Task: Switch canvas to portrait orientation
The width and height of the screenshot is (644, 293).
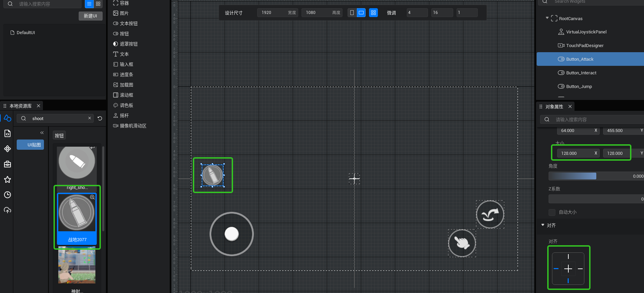Action: click(x=352, y=13)
